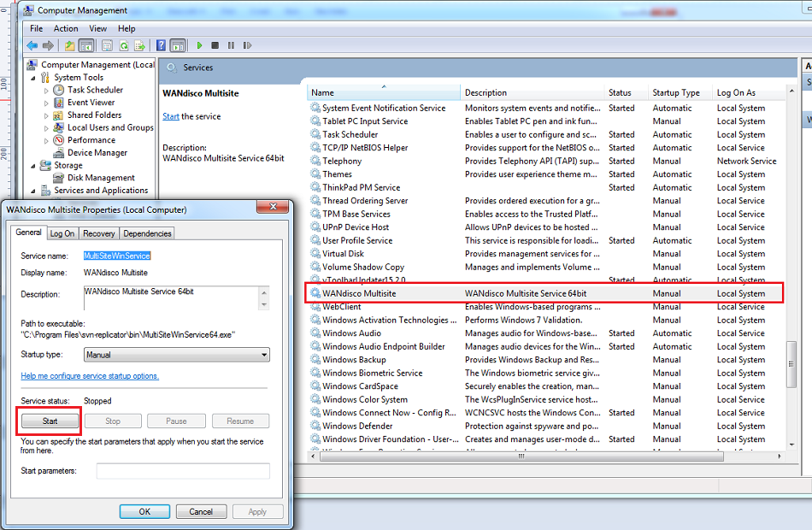Click the Refresh toolbar icon
This screenshot has height=530, width=812.
pos(124,45)
